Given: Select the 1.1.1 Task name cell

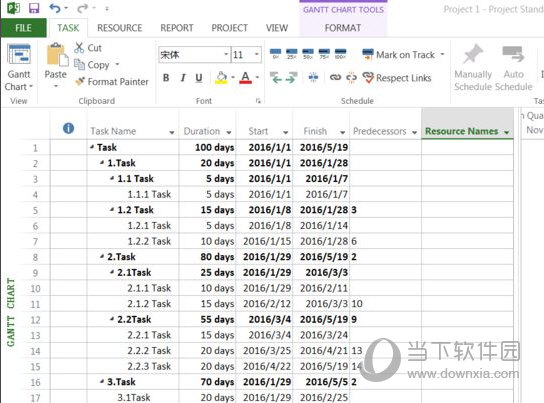Looking at the screenshot, I should point(133,194).
